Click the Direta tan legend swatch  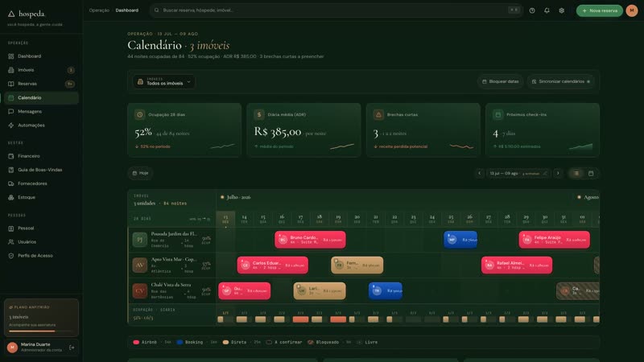225,343
